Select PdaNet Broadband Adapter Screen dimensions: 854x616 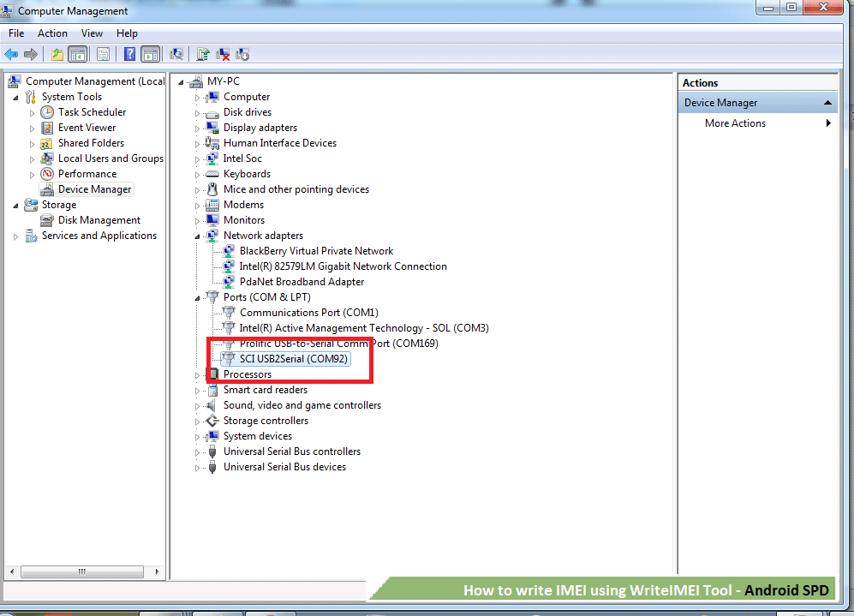[x=302, y=282]
